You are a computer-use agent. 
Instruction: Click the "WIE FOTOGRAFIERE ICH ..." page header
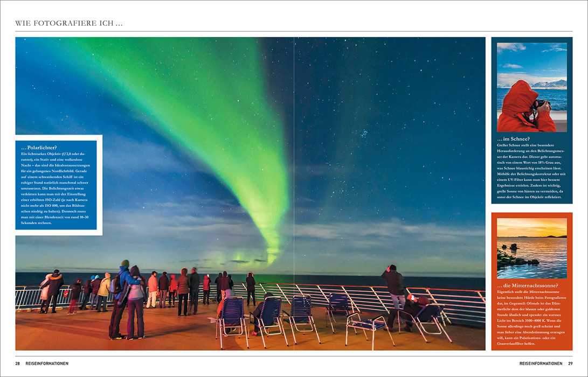click(69, 23)
